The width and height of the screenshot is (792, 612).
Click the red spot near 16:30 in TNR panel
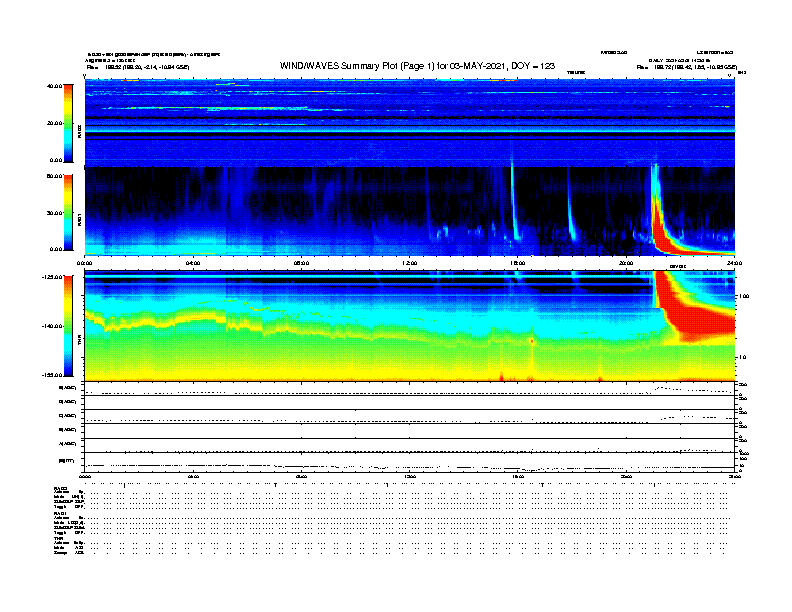click(531, 341)
